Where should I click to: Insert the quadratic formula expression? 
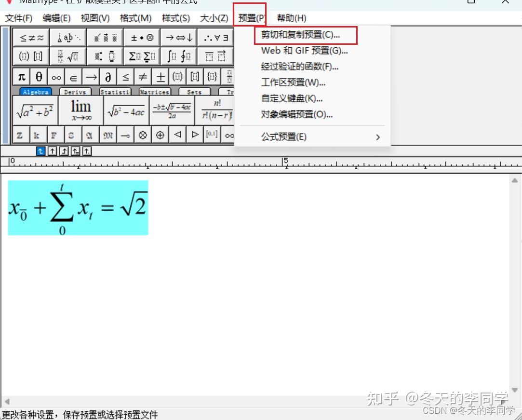(x=173, y=110)
